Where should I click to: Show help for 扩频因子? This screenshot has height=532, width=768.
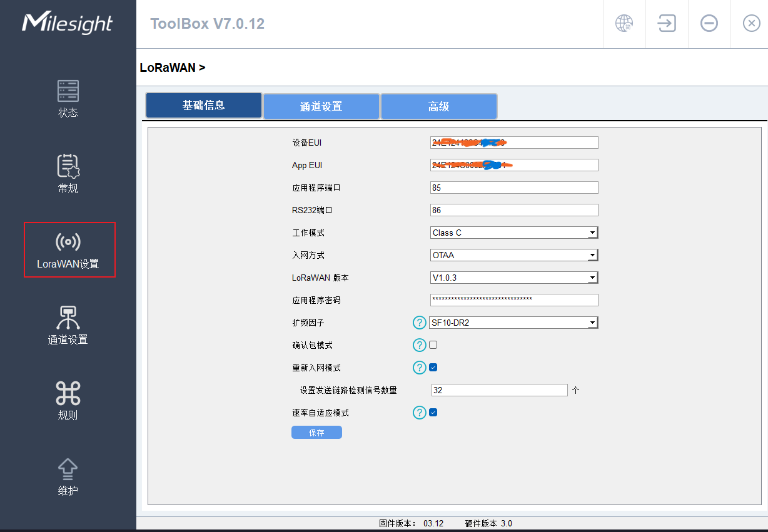pyautogui.click(x=419, y=323)
